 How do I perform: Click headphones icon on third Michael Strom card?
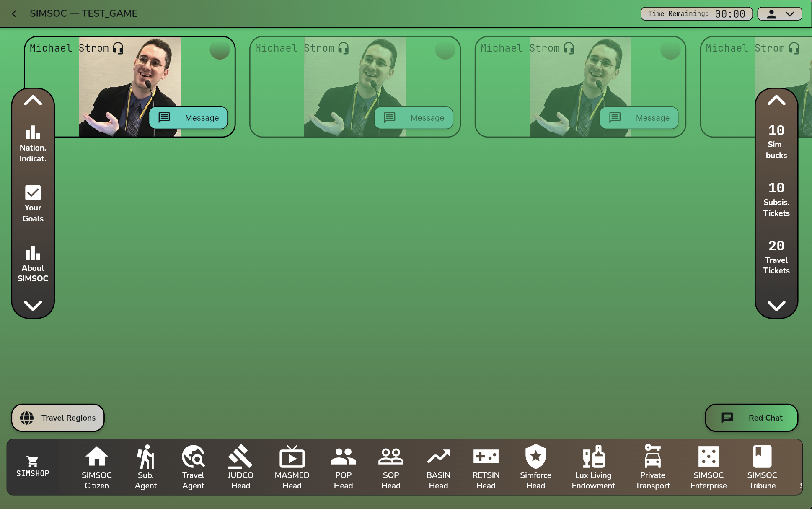coord(569,48)
